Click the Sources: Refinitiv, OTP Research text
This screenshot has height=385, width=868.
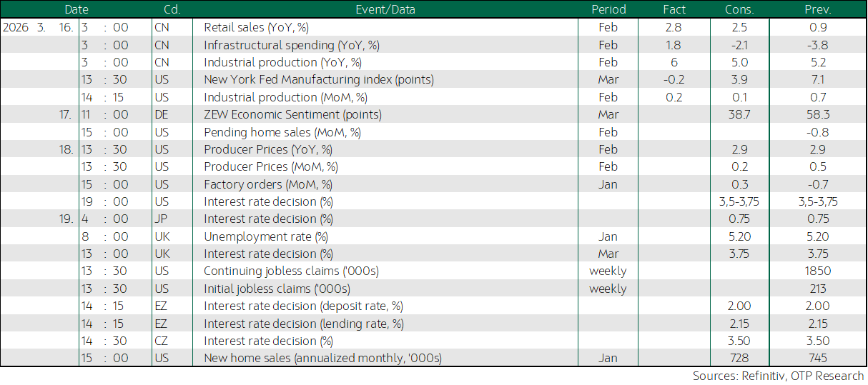[778, 376]
